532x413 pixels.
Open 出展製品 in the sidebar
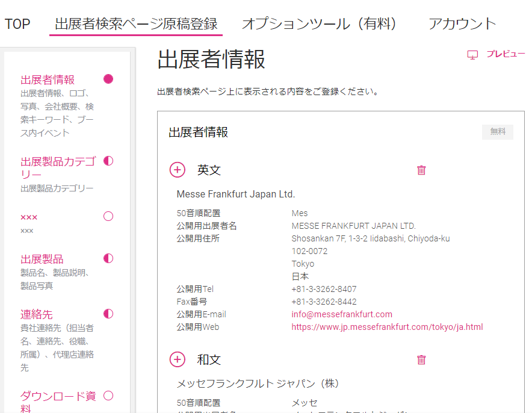point(42,259)
